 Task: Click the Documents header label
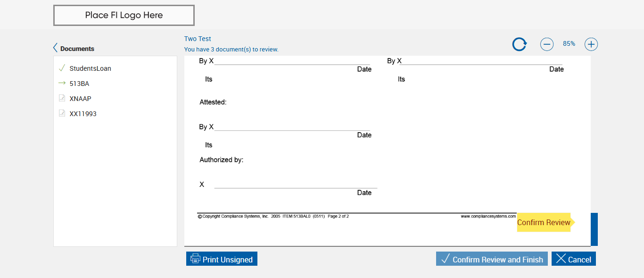pos(77,49)
